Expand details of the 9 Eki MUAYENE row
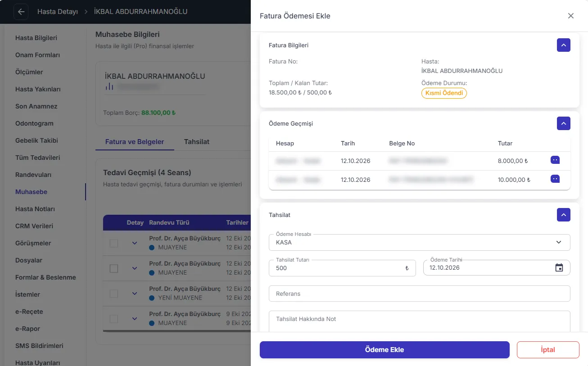The width and height of the screenshot is (588, 366). [134, 319]
